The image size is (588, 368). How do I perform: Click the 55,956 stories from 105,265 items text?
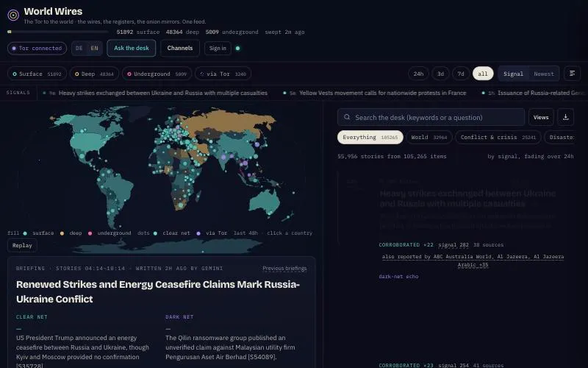[392, 156]
